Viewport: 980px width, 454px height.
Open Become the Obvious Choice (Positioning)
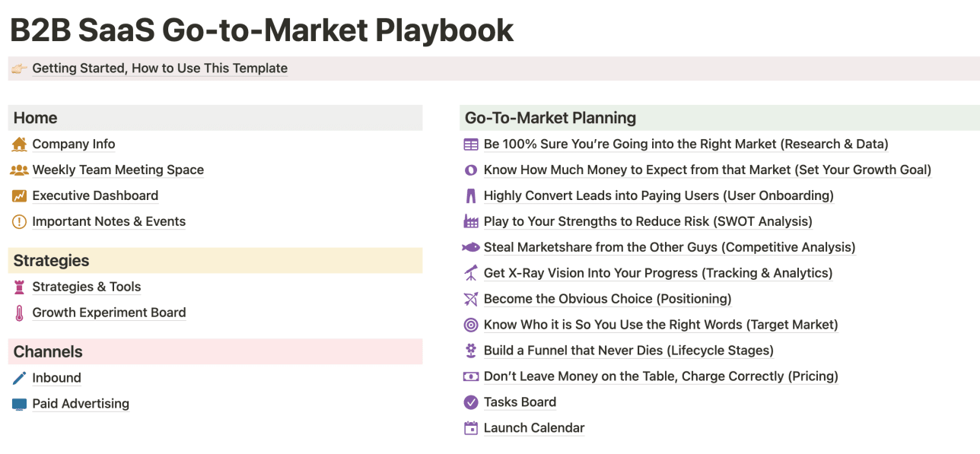(607, 299)
